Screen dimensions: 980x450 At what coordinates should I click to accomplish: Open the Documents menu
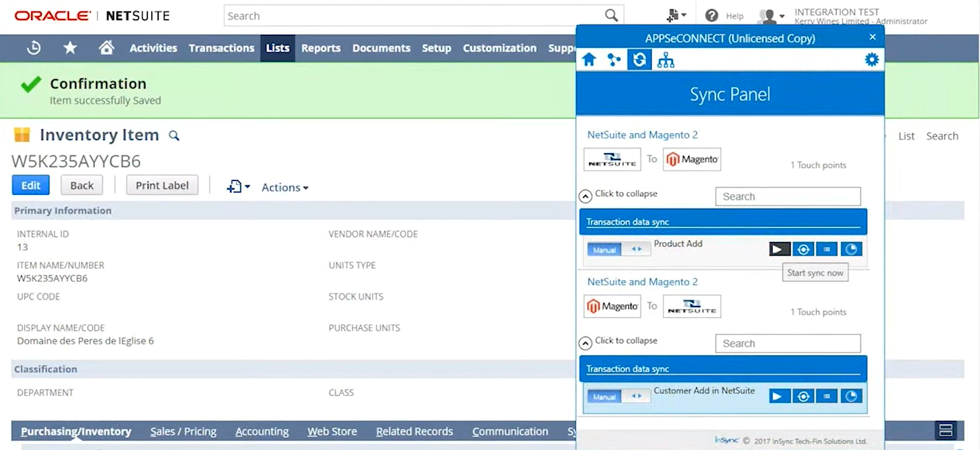[381, 48]
